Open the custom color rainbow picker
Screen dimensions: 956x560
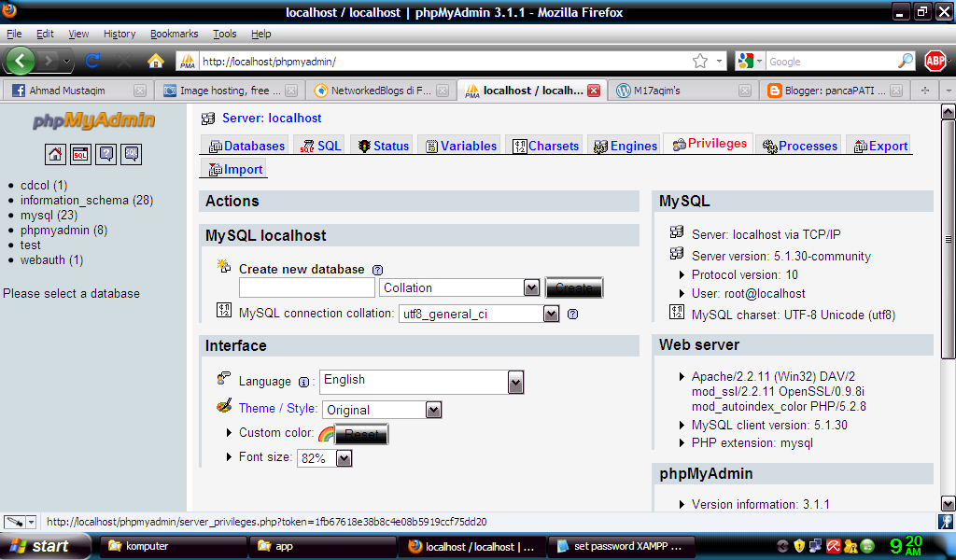[x=326, y=434]
